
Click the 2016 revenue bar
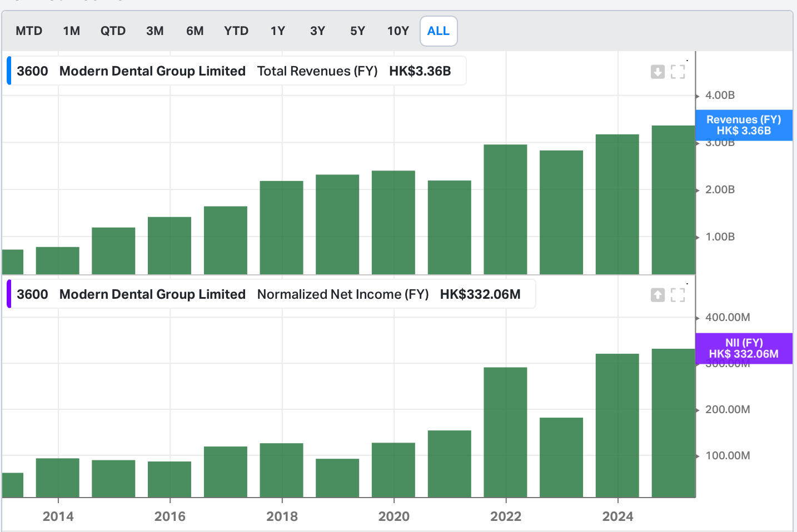pos(170,245)
